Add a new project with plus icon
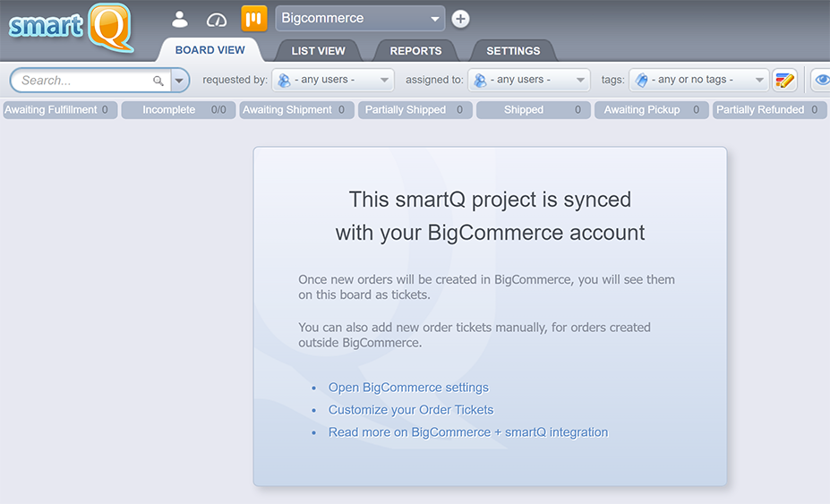Viewport: 830px width, 504px height. [460, 19]
